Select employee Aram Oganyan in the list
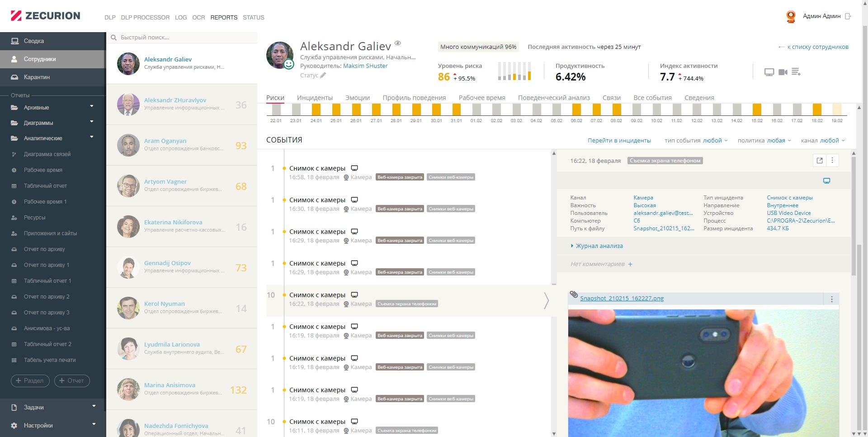Image resolution: width=868 pixels, height=437 pixels. click(182, 145)
